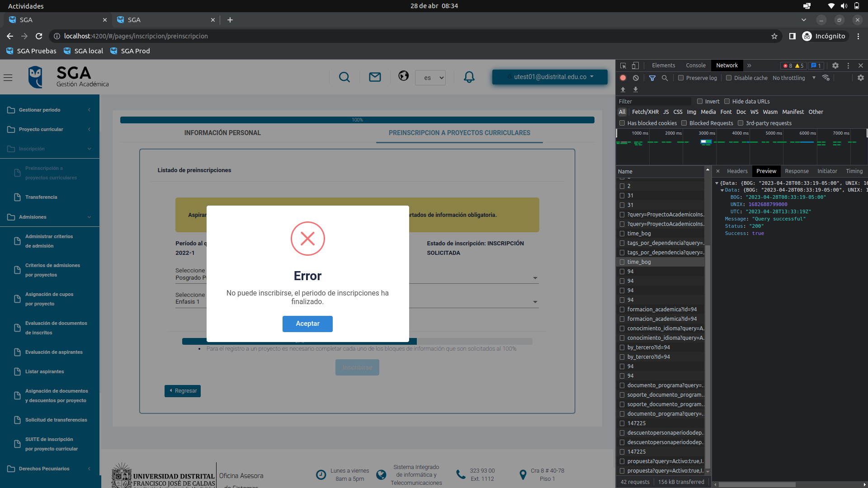Check the Hide data URLs option

(x=727, y=101)
